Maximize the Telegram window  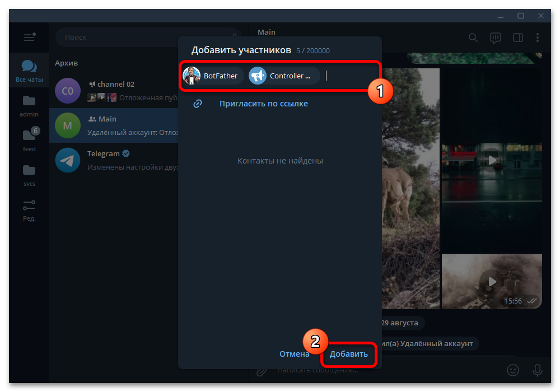521,16
